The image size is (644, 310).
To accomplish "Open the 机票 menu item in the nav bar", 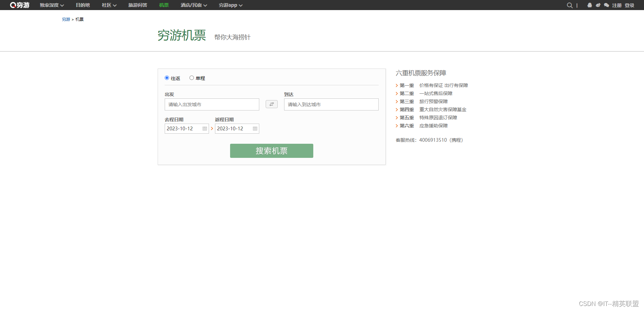I will click(x=164, y=5).
